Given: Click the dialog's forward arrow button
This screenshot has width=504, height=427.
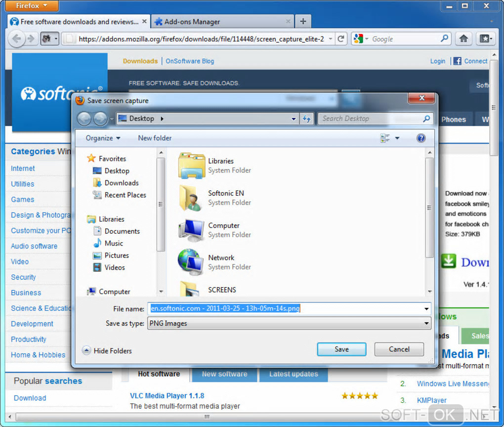Looking at the screenshot, I should [101, 119].
